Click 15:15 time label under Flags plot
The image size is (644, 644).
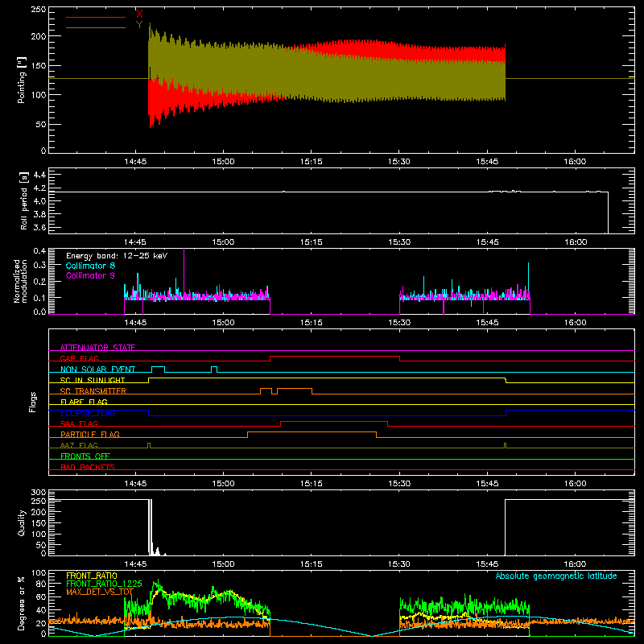tap(311, 484)
